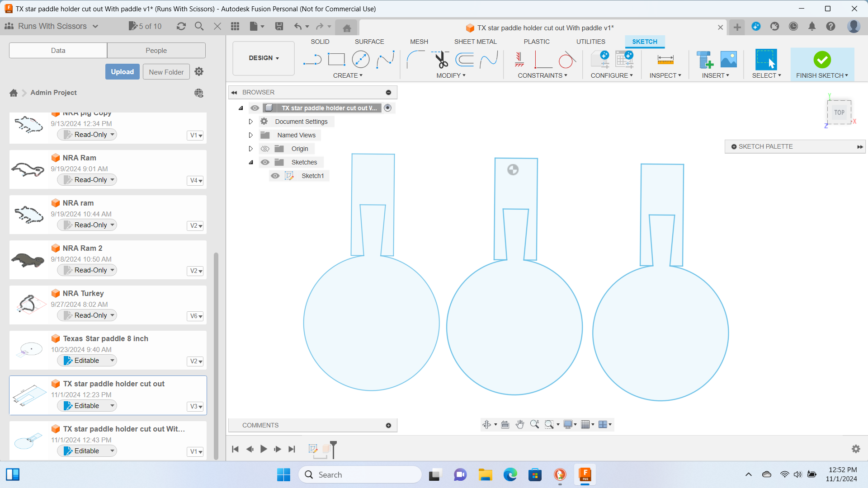Screen dimensions: 868x488
Task: Click the New Folder button
Action: (x=166, y=72)
